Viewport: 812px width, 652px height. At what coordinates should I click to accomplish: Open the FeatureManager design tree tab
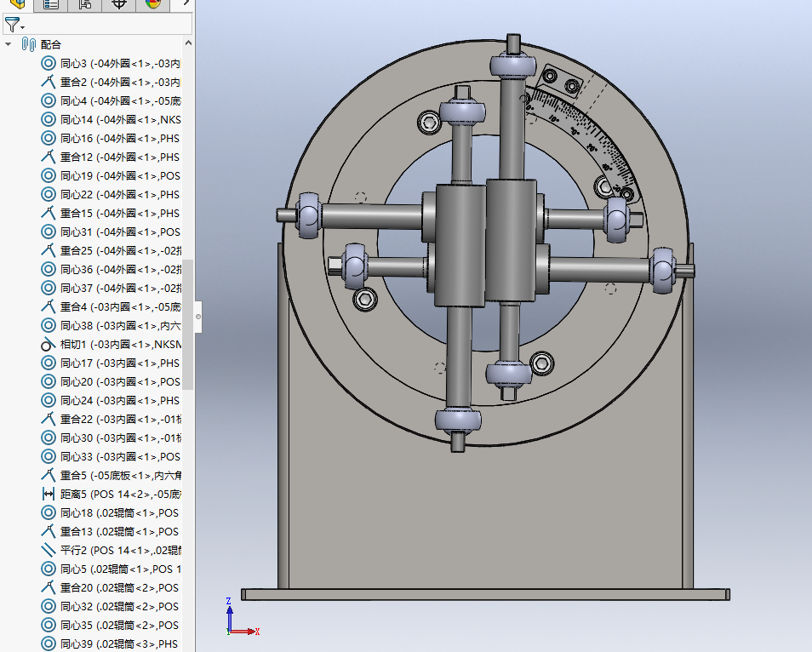point(17,4)
